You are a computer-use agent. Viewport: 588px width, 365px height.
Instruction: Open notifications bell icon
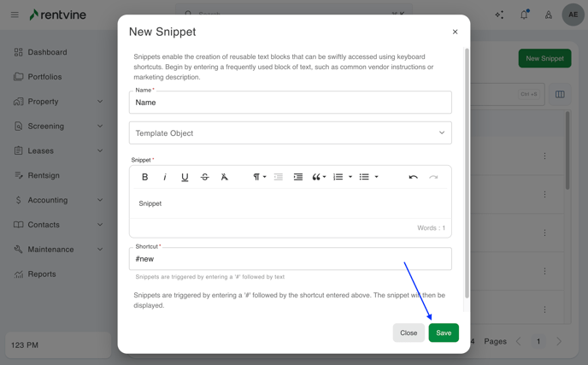(524, 15)
